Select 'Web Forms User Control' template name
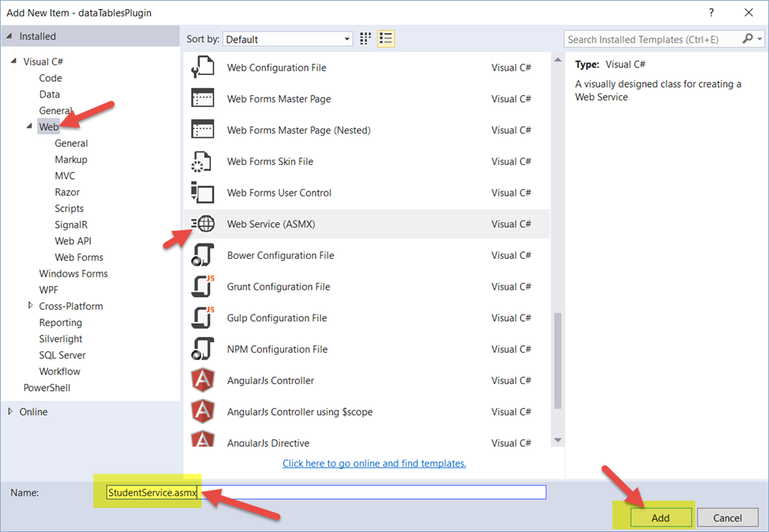 (279, 193)
